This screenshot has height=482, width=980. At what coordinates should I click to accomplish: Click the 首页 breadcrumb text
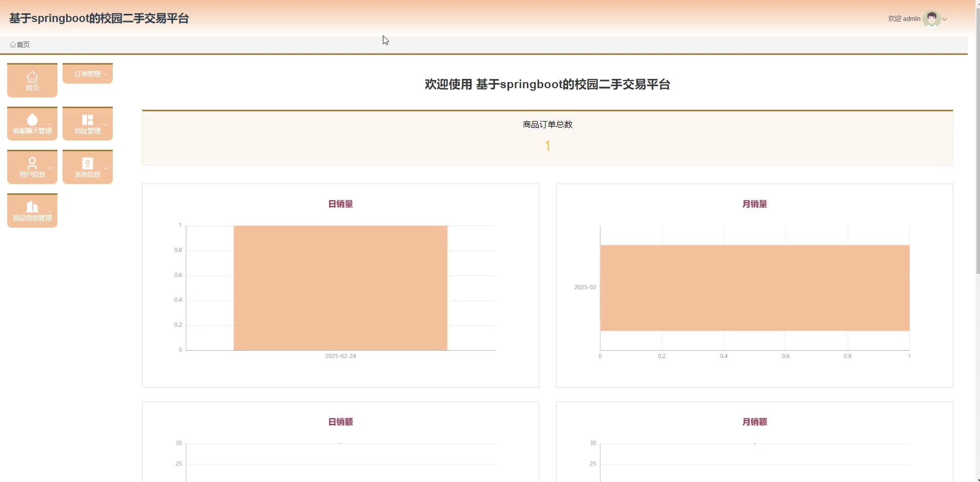(x=23, y=45)
